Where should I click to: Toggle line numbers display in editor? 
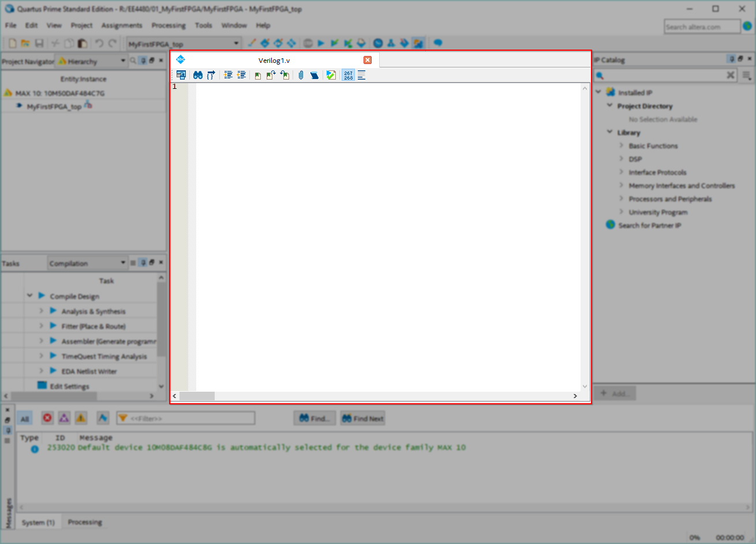point(348,75)
